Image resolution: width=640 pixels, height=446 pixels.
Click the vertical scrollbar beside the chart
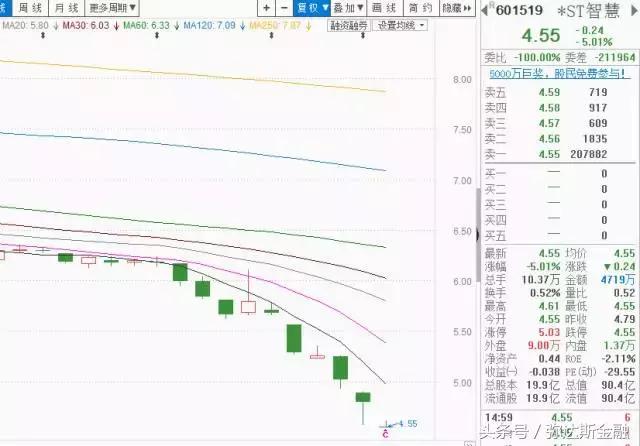(478, 235)
